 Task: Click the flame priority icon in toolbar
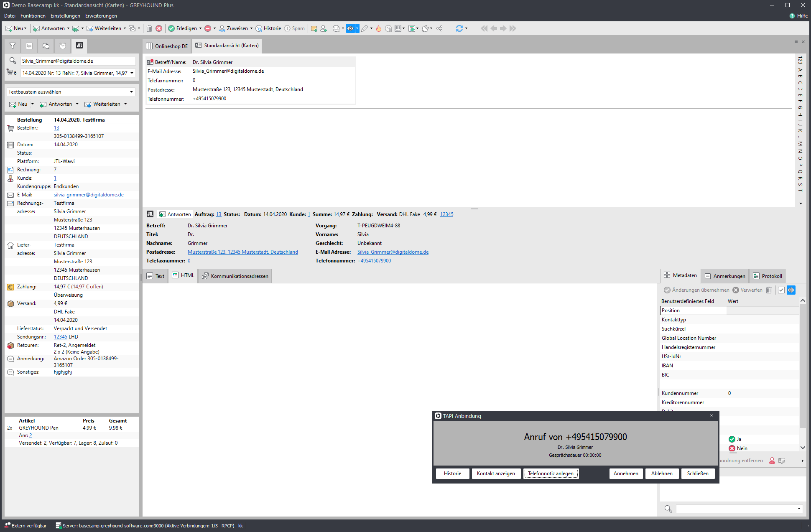pos(378,28)
